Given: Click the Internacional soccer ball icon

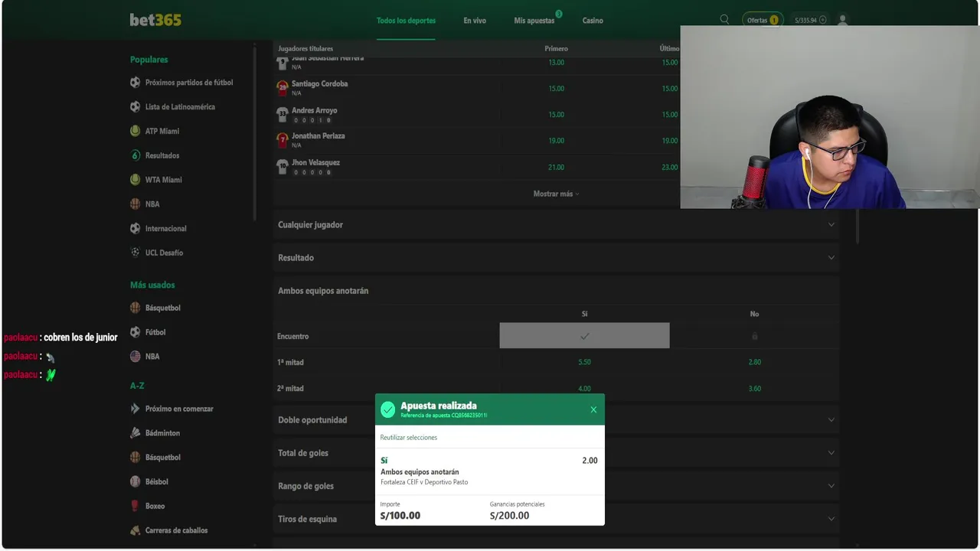Looking at the screenshot, I should pos(136,229).
